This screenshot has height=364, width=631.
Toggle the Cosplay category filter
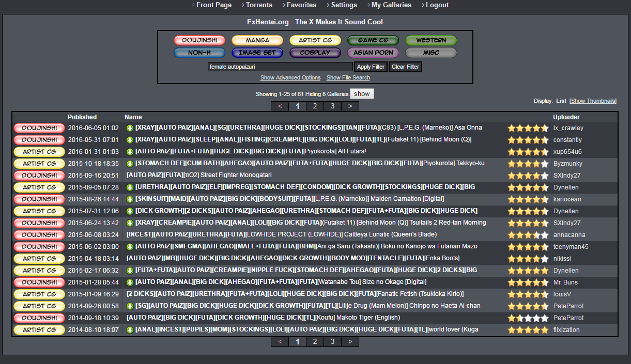point(315,53)
